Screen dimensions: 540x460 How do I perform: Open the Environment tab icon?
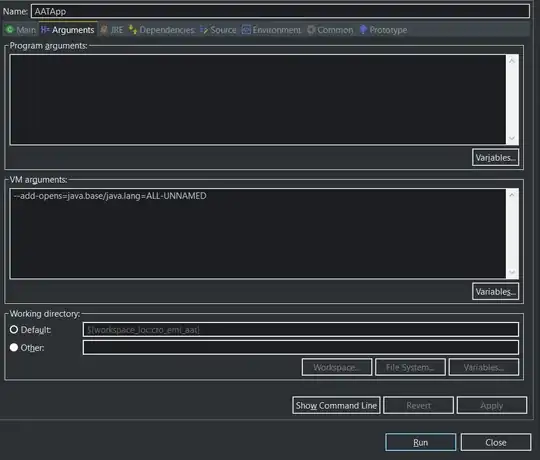pos(246,30)
